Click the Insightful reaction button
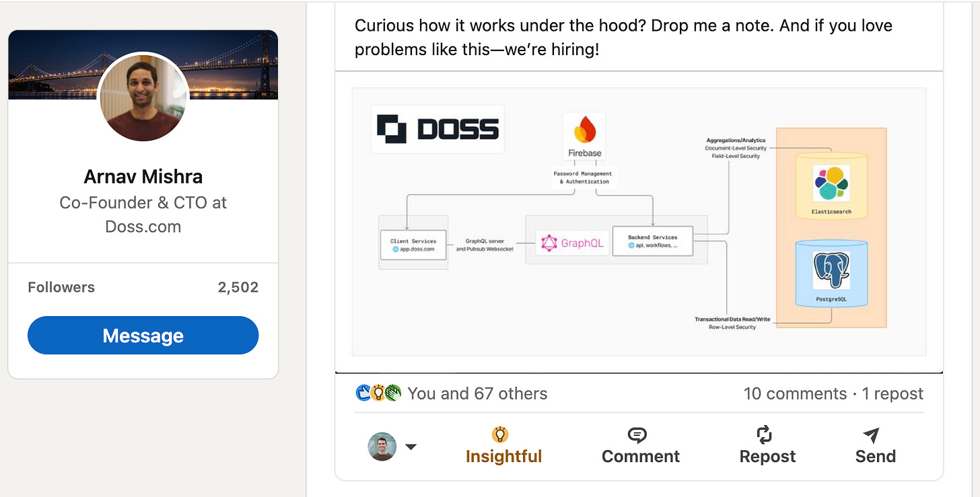 [x=503, y=445]
